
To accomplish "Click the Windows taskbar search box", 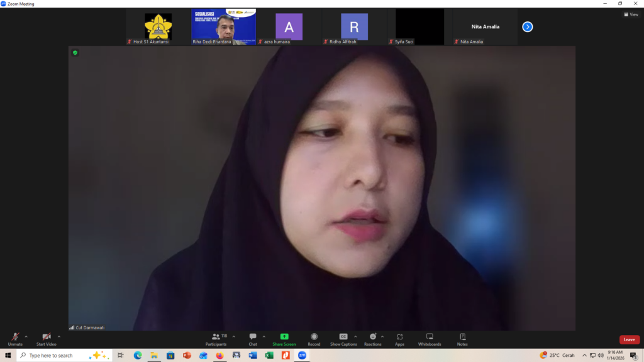I will [x=64, y=356].
